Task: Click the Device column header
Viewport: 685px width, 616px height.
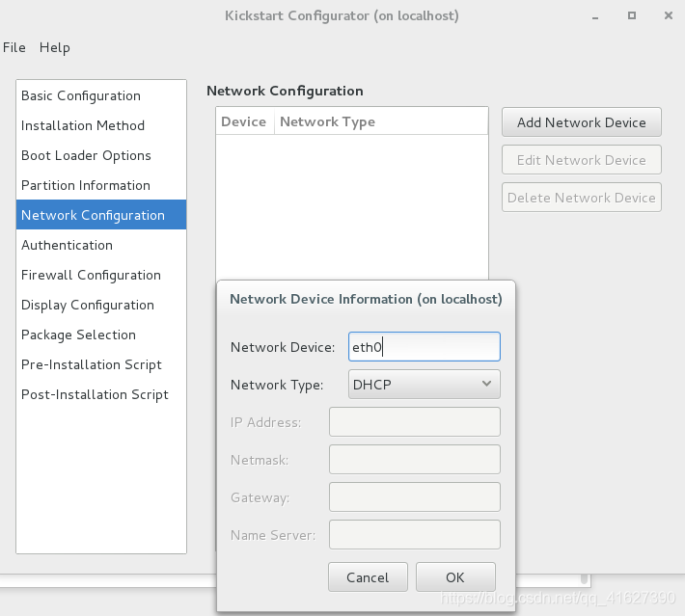Action: pyautogui.click(x=245, y=121)
